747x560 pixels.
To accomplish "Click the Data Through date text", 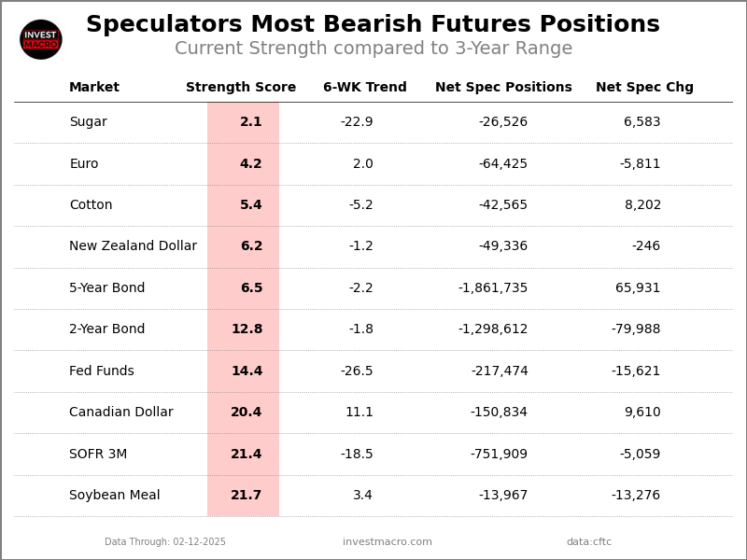I will tap(165, 542).
